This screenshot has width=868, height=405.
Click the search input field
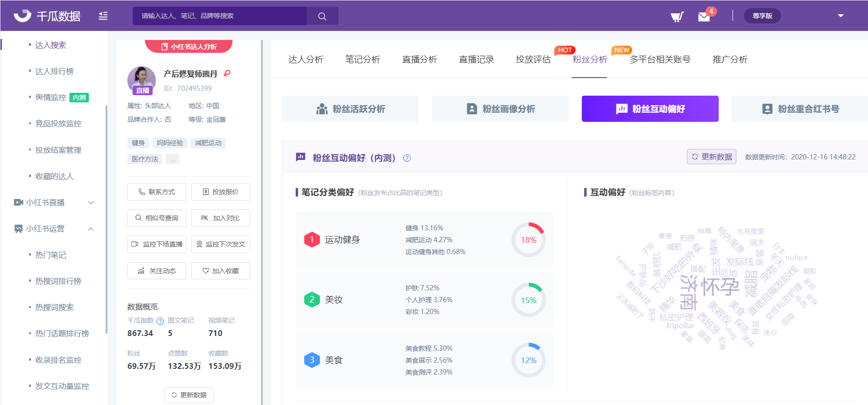point(220,16)
